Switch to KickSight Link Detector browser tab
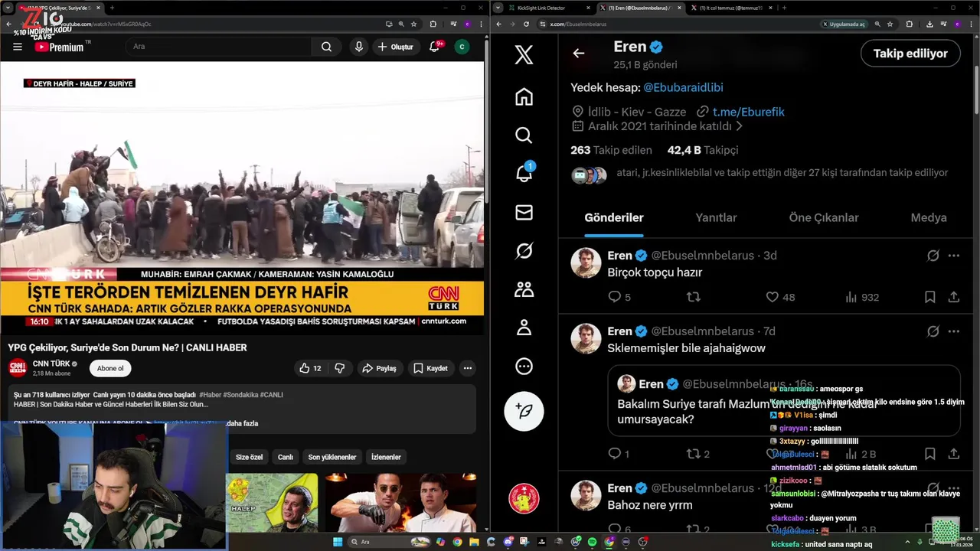This screenshot has height=551, width=980. (549, 8)
